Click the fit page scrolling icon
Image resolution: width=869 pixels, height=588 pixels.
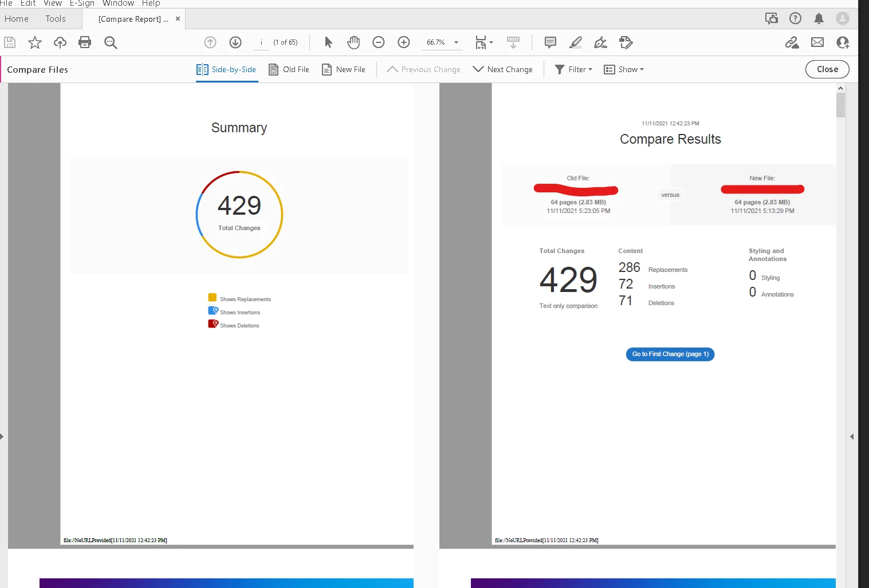[x=481, y=42]
